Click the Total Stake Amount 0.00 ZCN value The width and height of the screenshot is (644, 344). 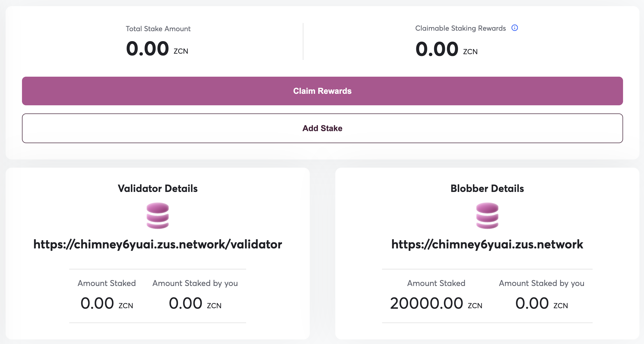point(157,49)
